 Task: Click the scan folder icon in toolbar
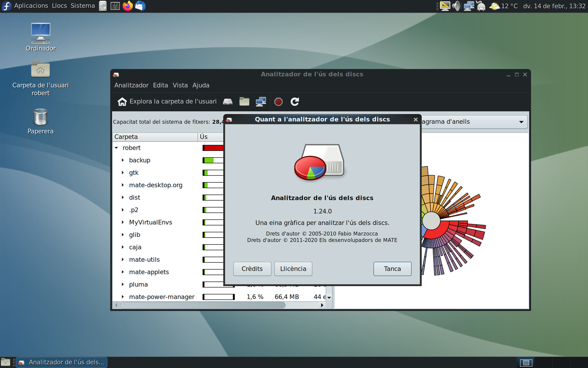tap(244, 102)
